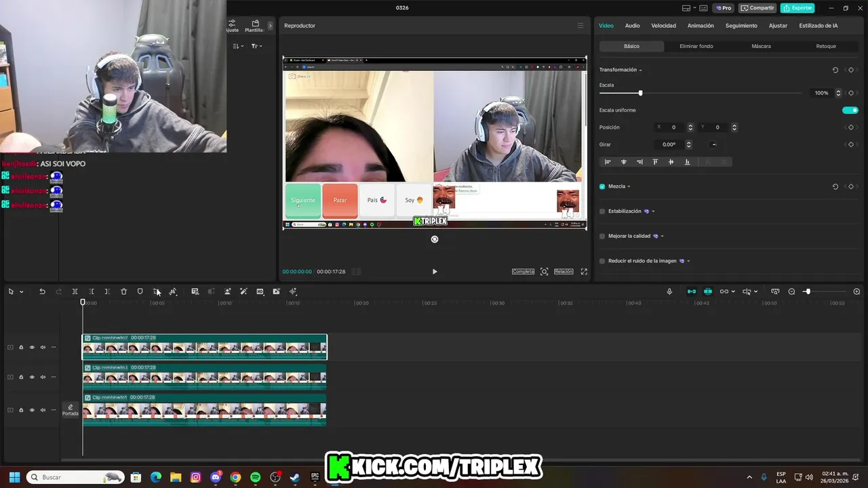Collapse the Transformación section
This screenshot has width=868, height=488.
coord(640,70)
